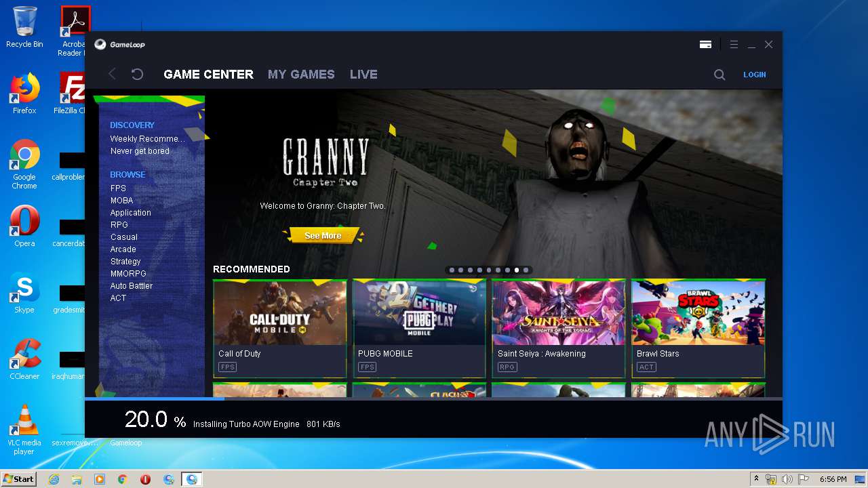Click LOGIN in GameLoop

click(754, 75)
